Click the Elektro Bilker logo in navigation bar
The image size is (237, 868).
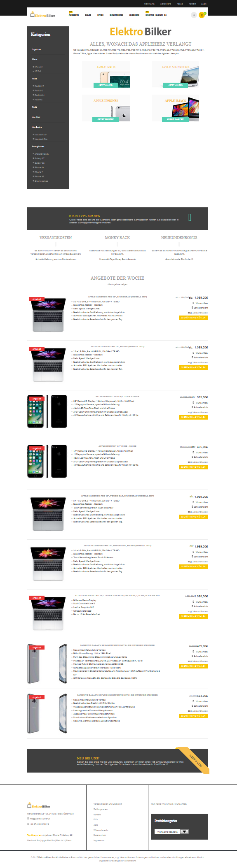pyautogui.click(x=42, y=15)
